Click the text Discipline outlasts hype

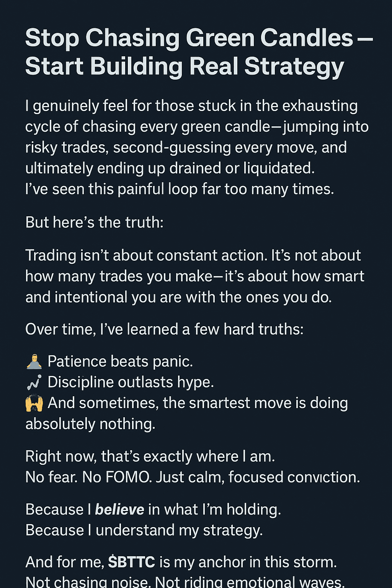pyautogui.click(x=131, y=382)
